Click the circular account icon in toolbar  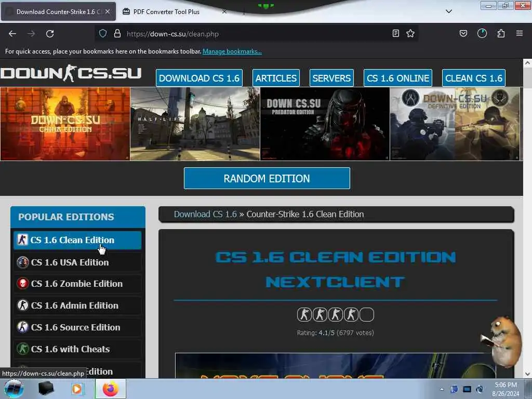(x=482, y=33)
